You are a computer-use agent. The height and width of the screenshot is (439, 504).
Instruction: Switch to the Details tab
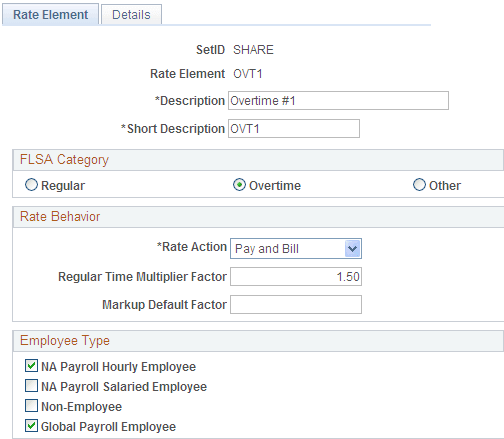pyautogui.click(x=131, y=15)
